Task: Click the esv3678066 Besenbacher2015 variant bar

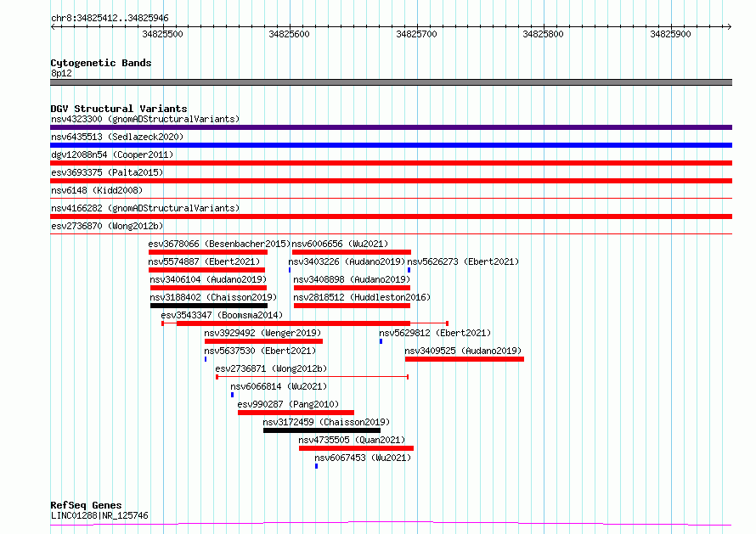Action: coord(208,252)
